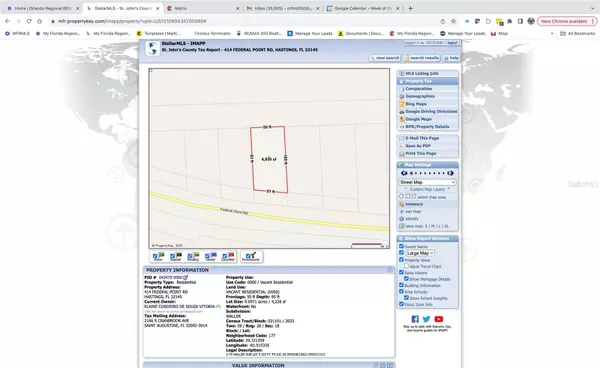Viewport: 600px width, 368px height.
Task: Click the map zoom level slider dots
Action: click(x=427, y=173)
